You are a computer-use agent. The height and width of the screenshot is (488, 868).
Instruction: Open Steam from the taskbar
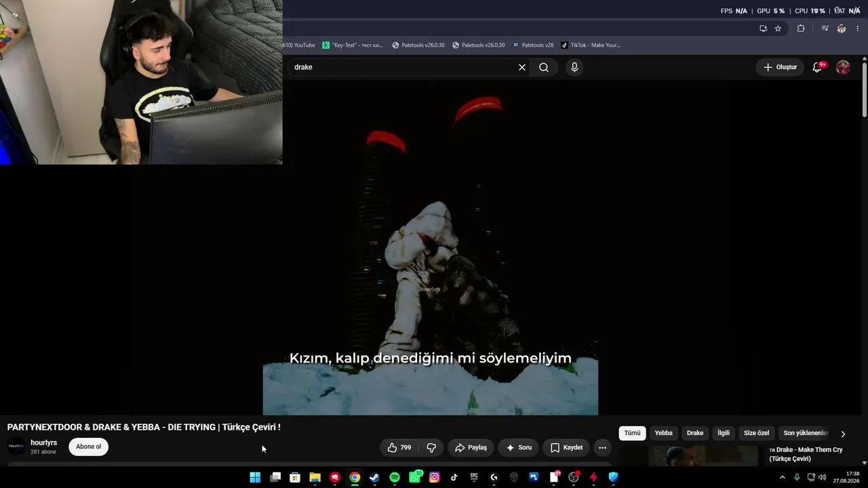[374, 477]
